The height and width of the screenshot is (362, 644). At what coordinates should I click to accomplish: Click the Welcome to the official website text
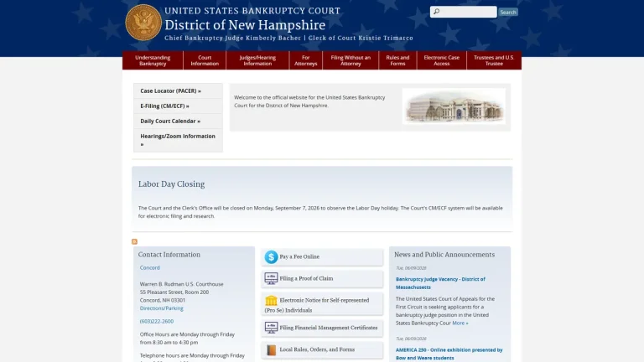pyautogui.click(x=309, y=101)
